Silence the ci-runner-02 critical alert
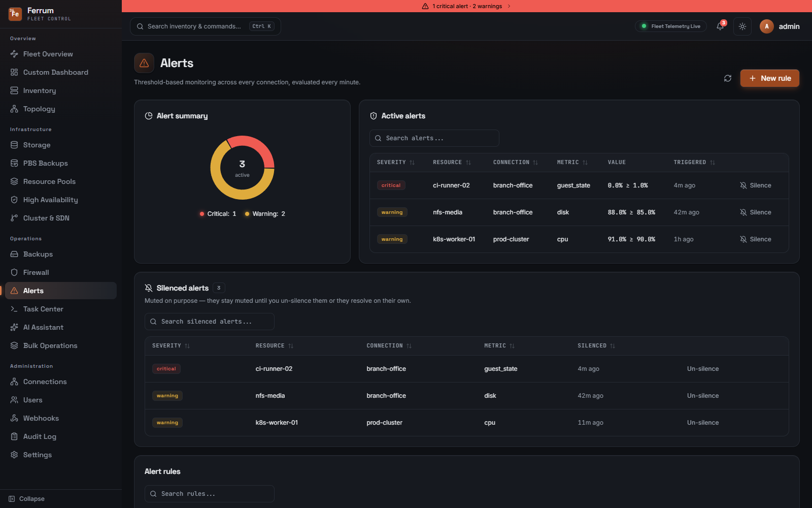The height and width of the screenshot is (508, 812). 756,185
